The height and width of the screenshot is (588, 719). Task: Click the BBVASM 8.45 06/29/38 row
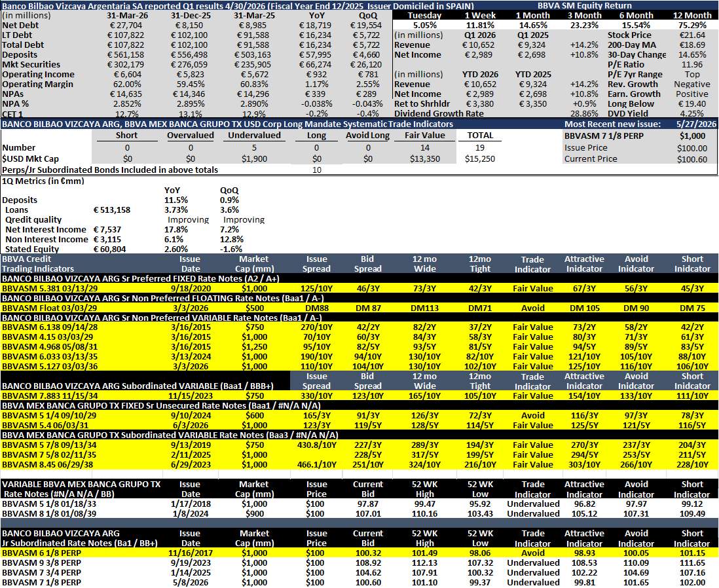point(359,465)
